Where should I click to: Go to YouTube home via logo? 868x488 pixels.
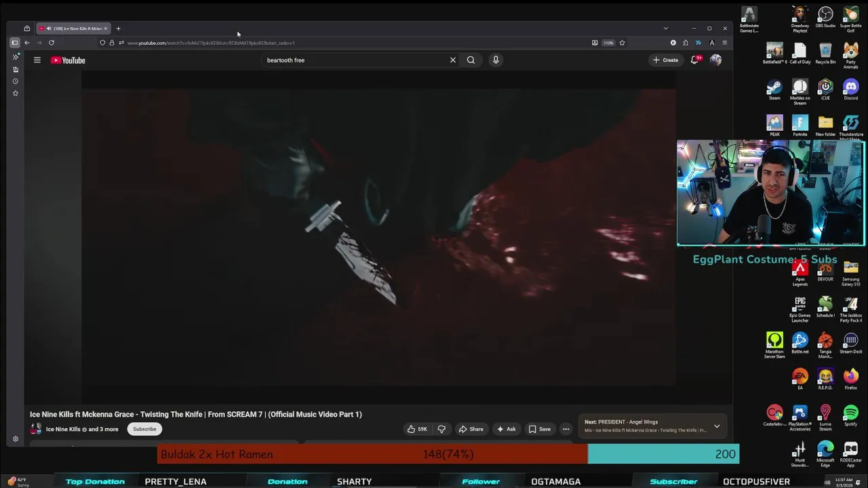tap(68, 60)
